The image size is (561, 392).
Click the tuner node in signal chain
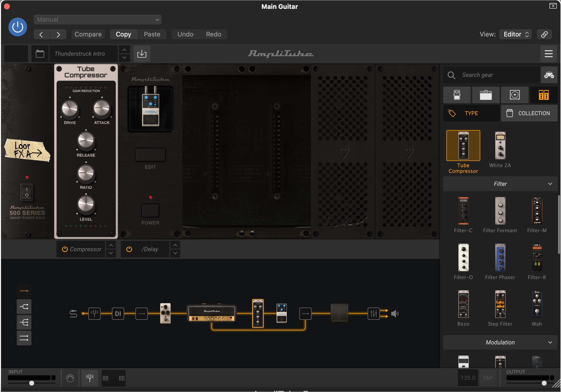click(94, 314)
